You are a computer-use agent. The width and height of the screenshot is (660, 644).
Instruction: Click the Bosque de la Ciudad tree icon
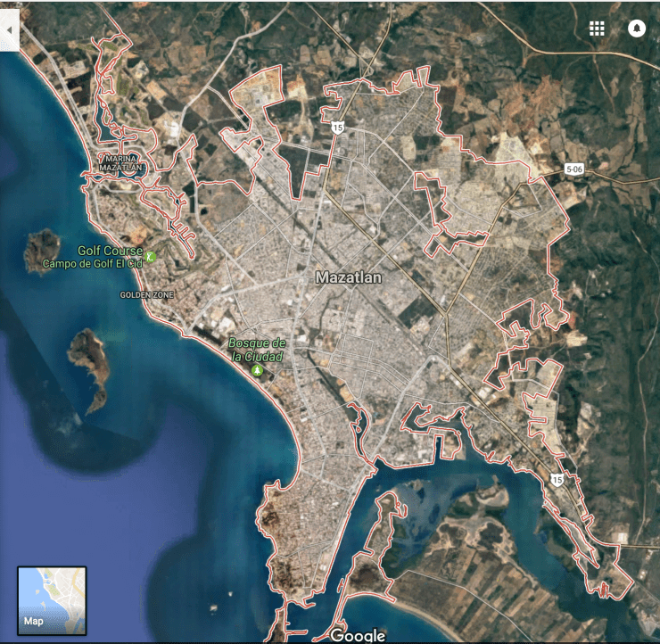[257, 369]
